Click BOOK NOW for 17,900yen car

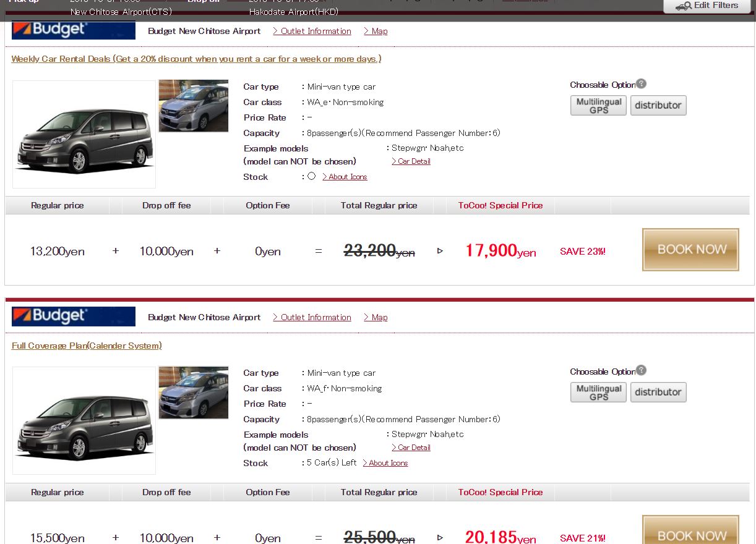[691, 250]
